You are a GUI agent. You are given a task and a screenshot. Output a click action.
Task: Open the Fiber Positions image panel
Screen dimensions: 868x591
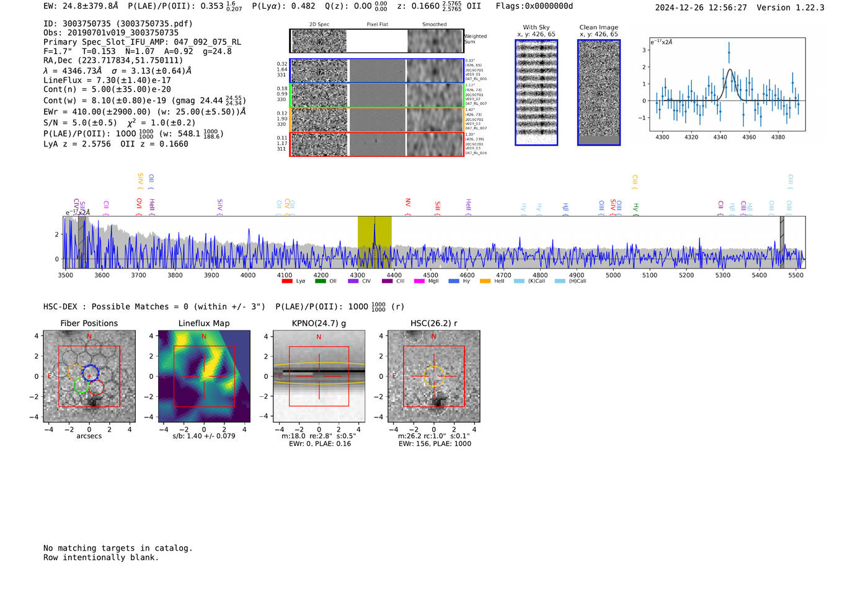point(89,376)
